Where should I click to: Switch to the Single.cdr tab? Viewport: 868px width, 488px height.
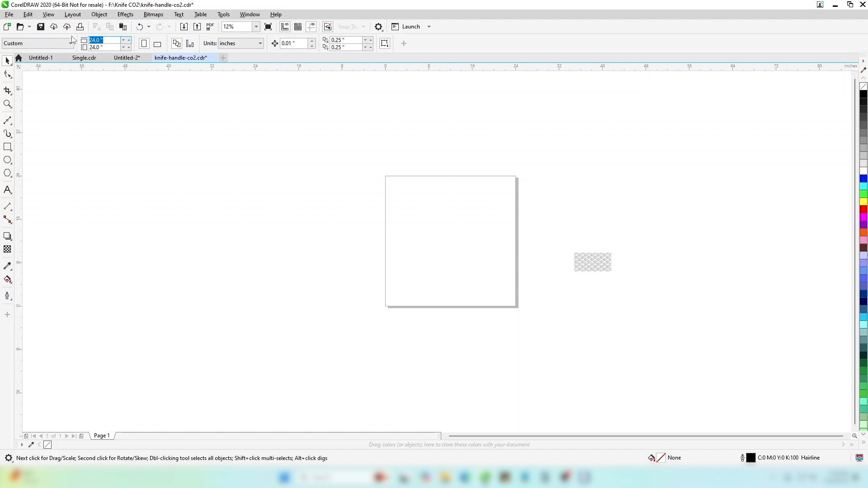[x=84, y=58]
